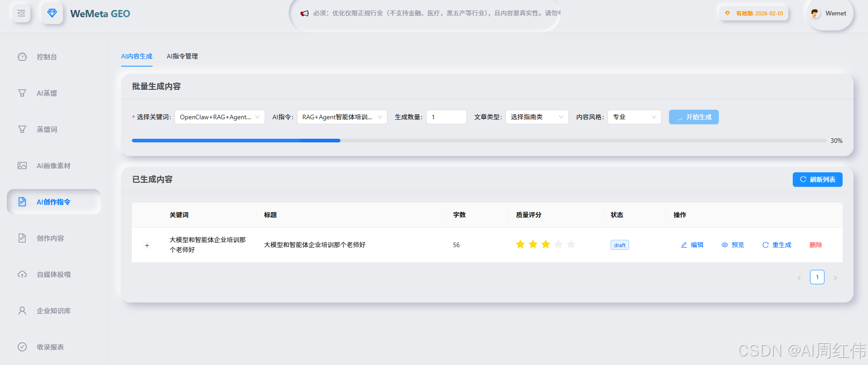Click 预览 for the article row
The height and width of the screenshot is (365, 868).
tap(733, 245)
